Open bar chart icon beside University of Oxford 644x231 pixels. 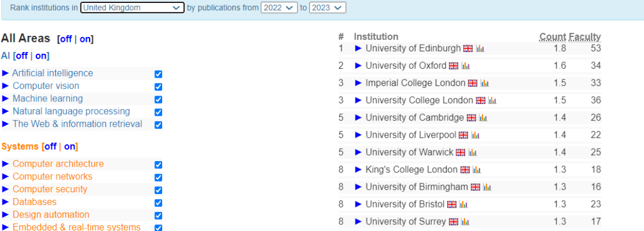pos(465,66)
